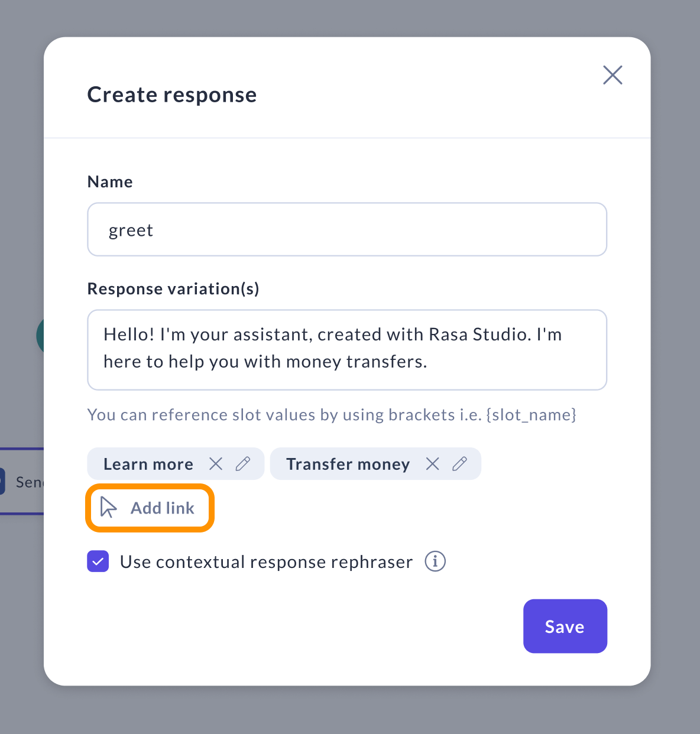Focus the Name field containing greet
This screenshot has height=734, width=700.
(x=347, y=229)
